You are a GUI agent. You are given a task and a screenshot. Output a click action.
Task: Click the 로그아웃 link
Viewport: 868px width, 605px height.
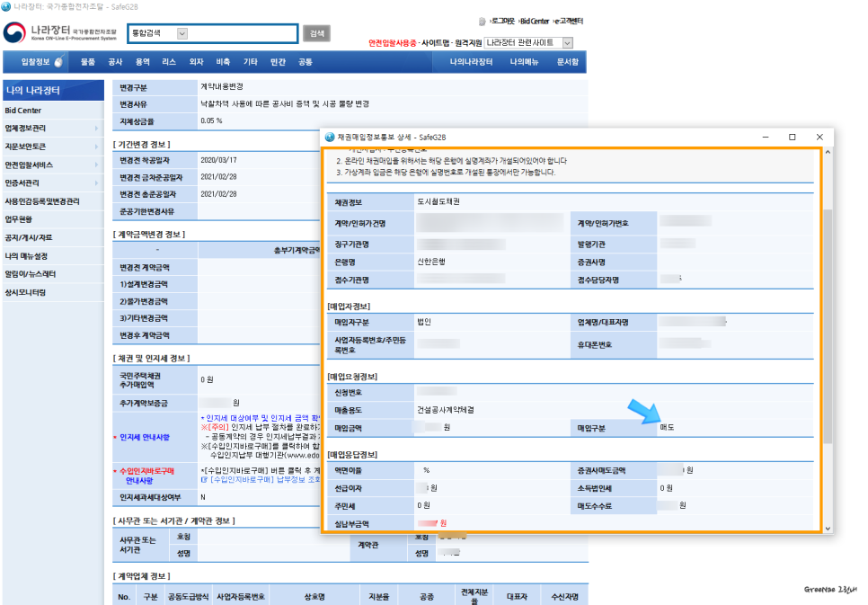501,21
